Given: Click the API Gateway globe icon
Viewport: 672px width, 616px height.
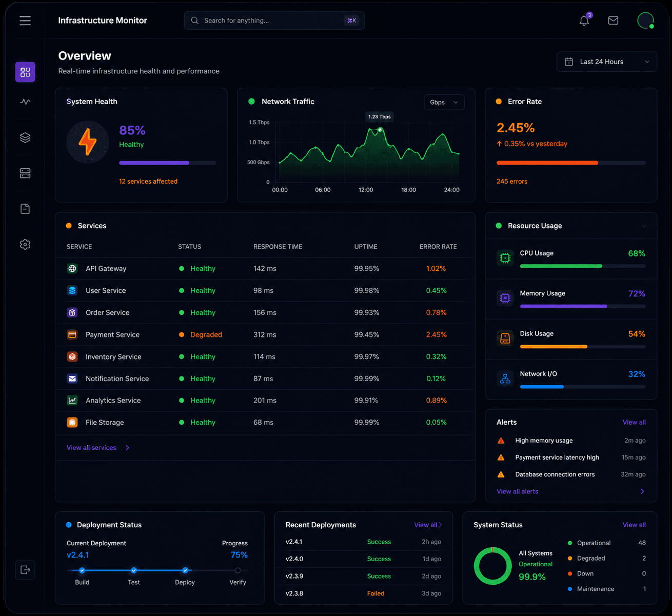Looking at the screenshot, I should [x=72, y=268].
